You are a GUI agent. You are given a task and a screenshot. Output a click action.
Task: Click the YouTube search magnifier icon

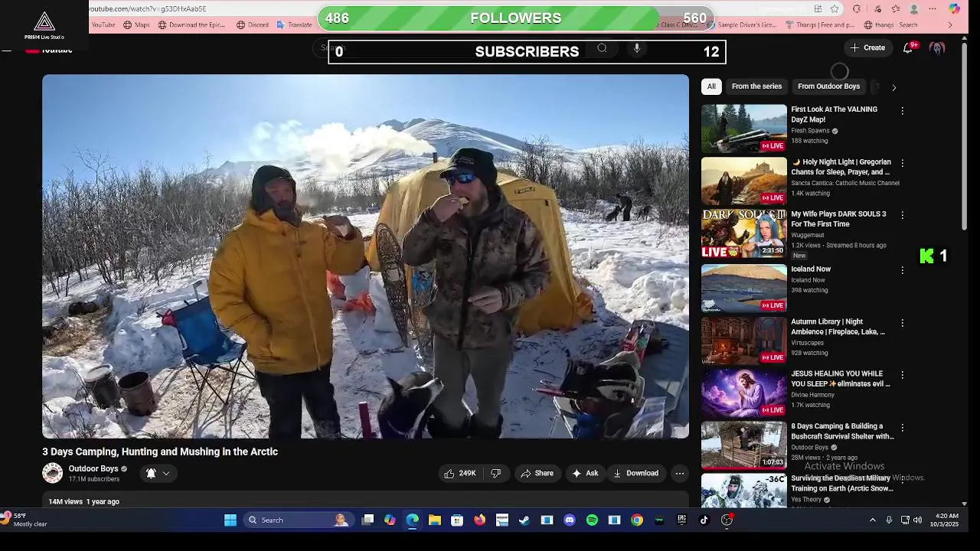(x=602, y=48)
